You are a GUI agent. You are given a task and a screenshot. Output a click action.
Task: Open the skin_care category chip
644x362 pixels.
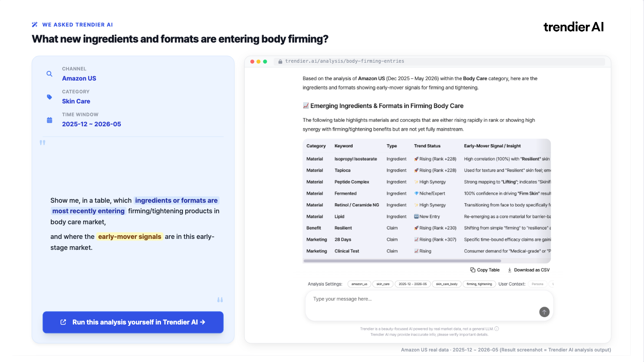[383, 284]
